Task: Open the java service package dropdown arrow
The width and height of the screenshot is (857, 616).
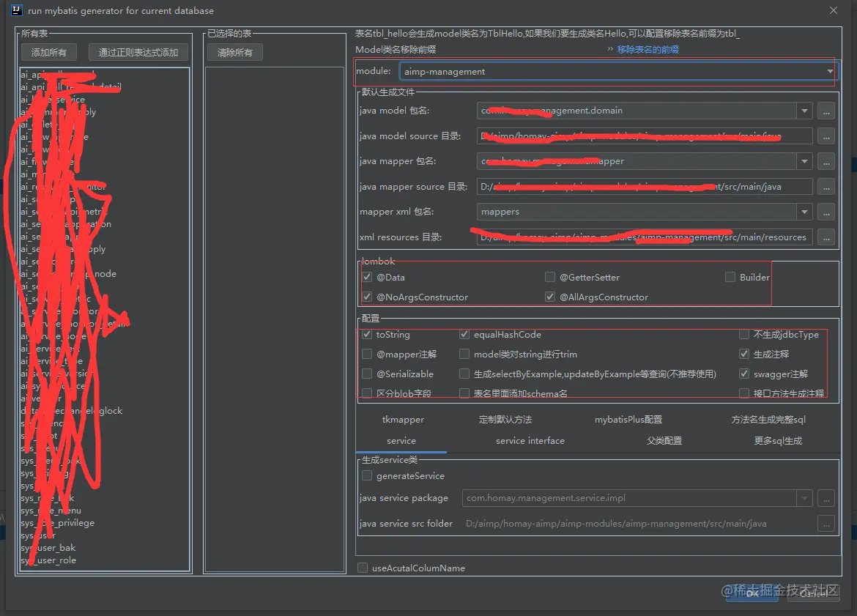Action: [x=804, y=498]
